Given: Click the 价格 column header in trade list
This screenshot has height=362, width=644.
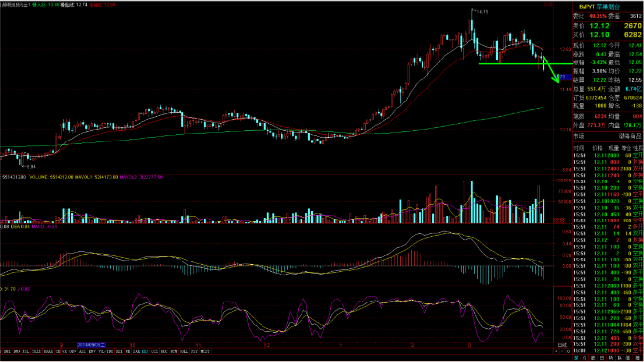Looking at the screenshot, I should pos(597,148).
